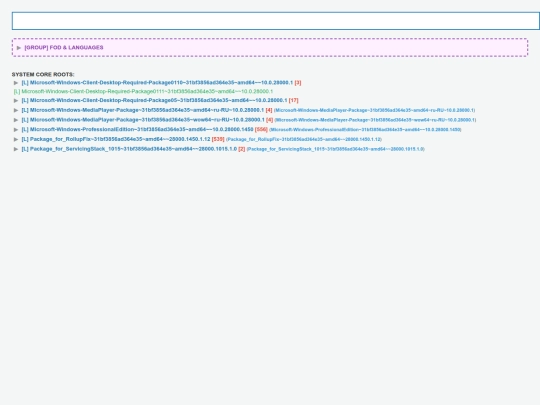
Task: Select Package_for_RollupFix bold name
Action: [x=116, y=139]
